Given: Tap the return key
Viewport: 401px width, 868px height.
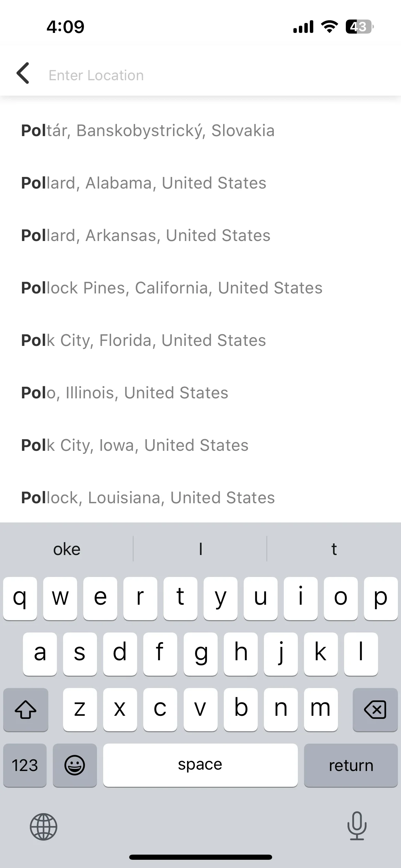Looking at the screenshot, I should click(351, 765).
